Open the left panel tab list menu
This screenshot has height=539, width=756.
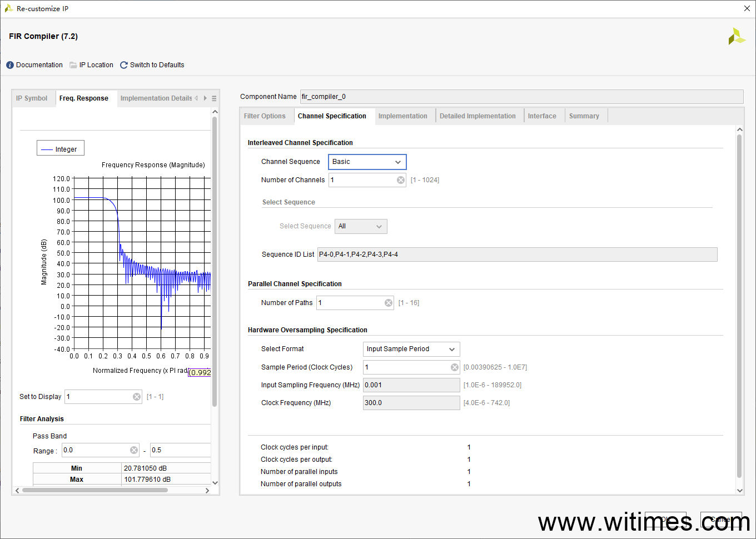(x=214, y=98)
